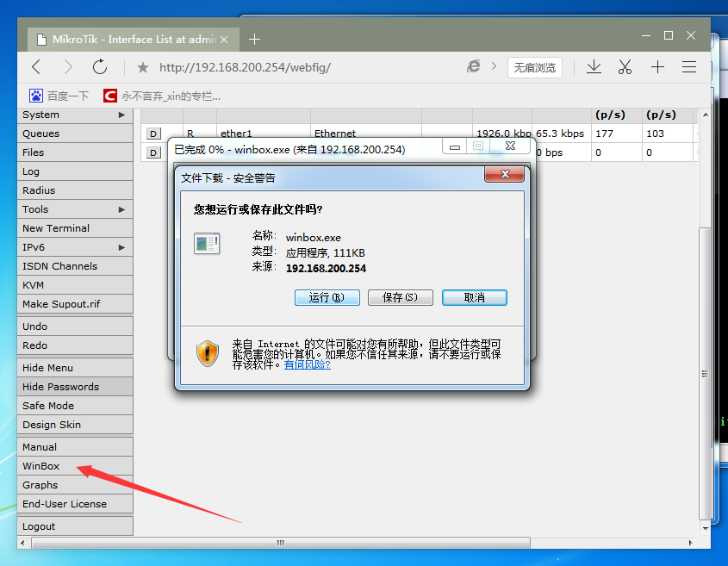Toggle Hide Passwords in the sidebar
This screenshot has width=728, height=566.
[x=75, y=387]
